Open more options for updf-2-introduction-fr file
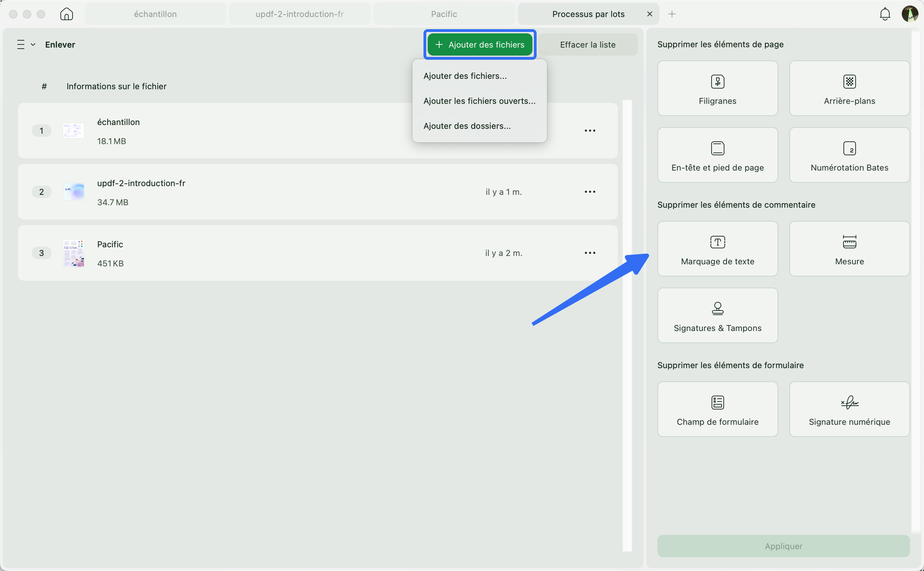Image resolution: width=924 pixels, height=571 pixels. [590, 192]
